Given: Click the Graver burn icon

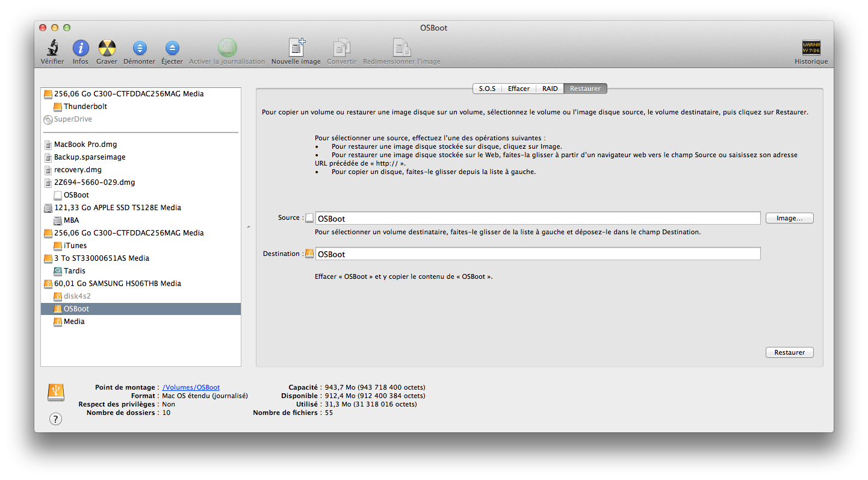Looking at the screenshot, I should pyautogui.click(x=107, y=48).
